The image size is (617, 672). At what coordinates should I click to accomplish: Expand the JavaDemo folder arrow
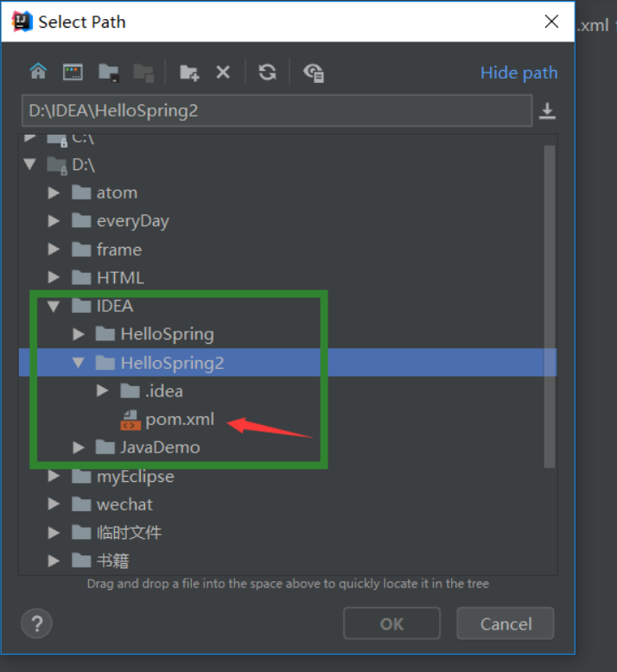(x=78, y=447)
